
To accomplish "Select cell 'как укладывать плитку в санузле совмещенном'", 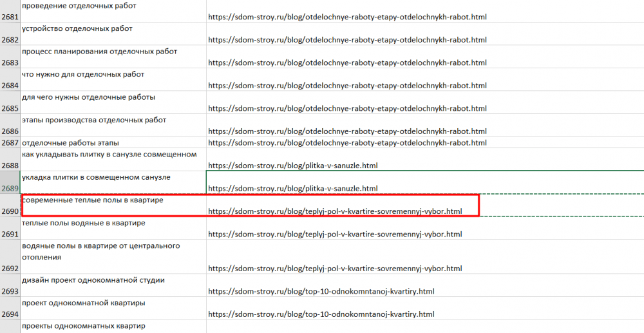I will point(113,159).
